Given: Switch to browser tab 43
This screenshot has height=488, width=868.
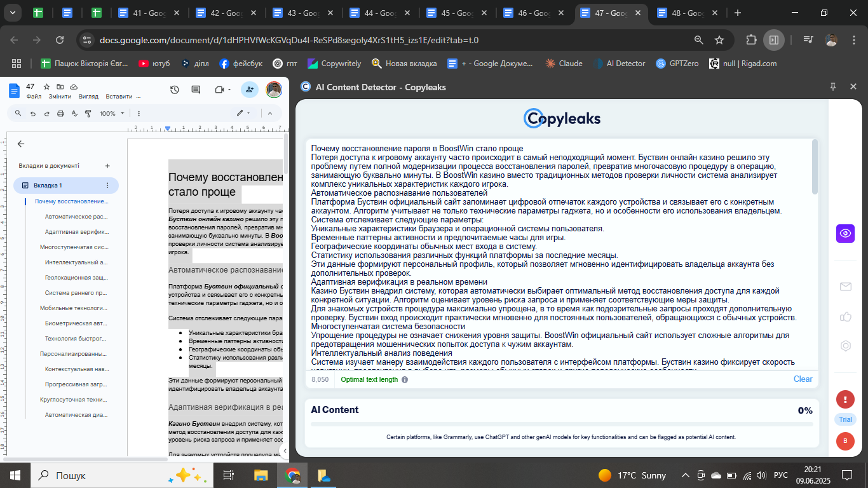Looking at the screenshot, I should 302,13.
